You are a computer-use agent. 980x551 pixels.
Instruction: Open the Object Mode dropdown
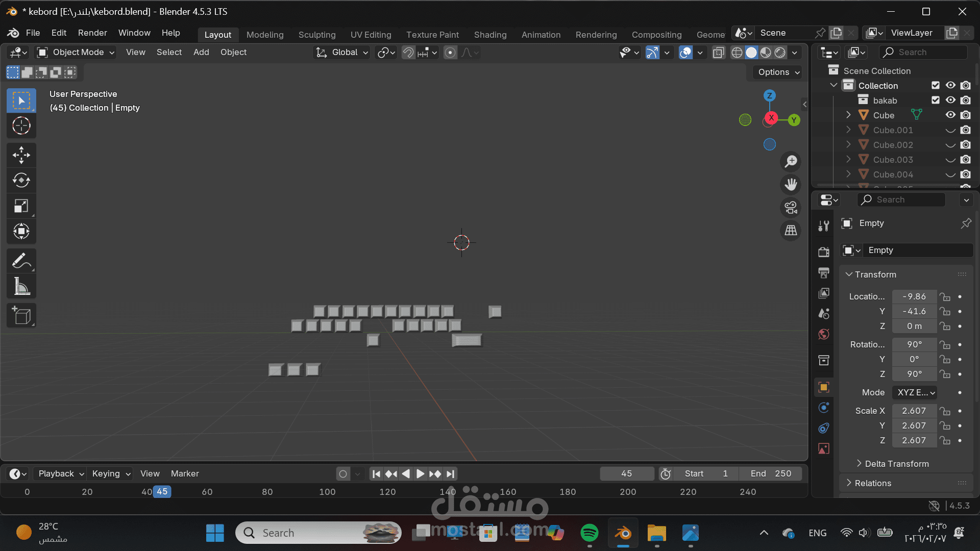point(76,53)
